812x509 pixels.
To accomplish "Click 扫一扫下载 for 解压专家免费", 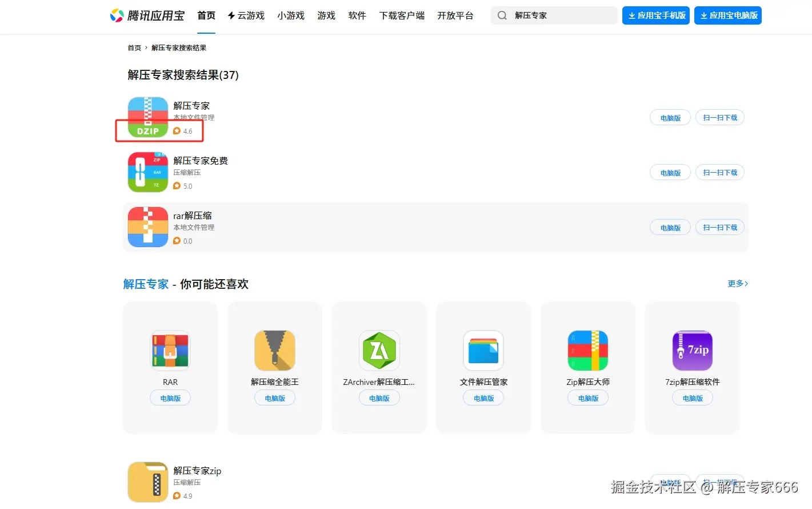I will (x=720, y=173).
